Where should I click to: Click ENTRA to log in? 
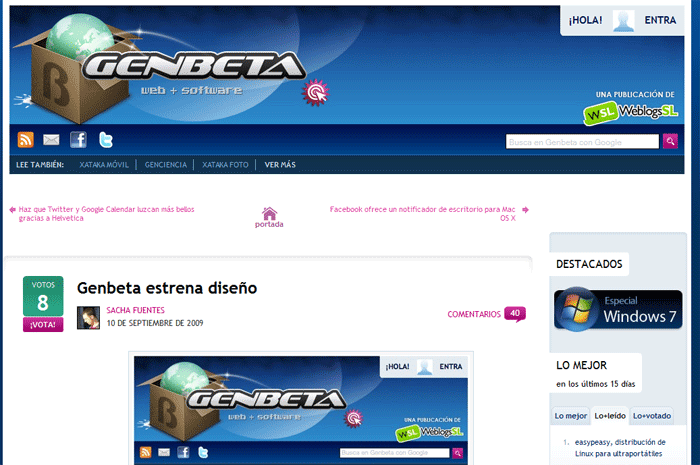click(x=660, y=20)
